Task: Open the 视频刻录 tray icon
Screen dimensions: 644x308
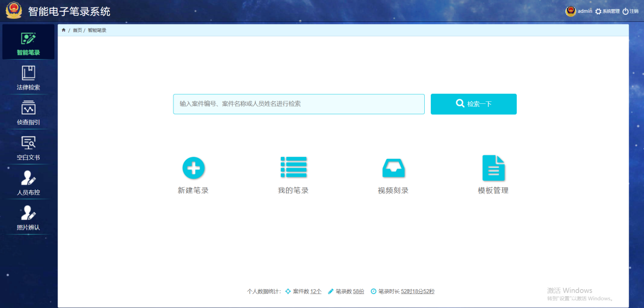Action: coord(393,167)
